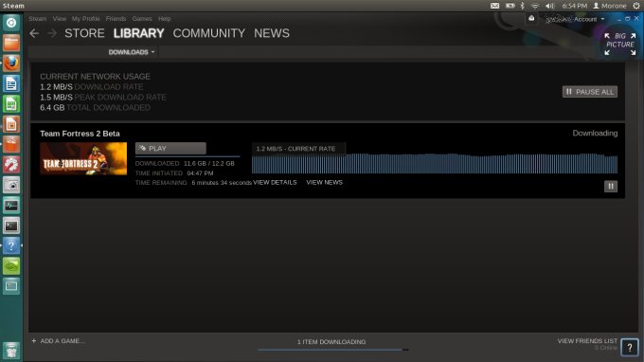The height and width of the screenshot is (362, 644).
Task: Open the Trash in the launcher
Action: tap(11, 351)
